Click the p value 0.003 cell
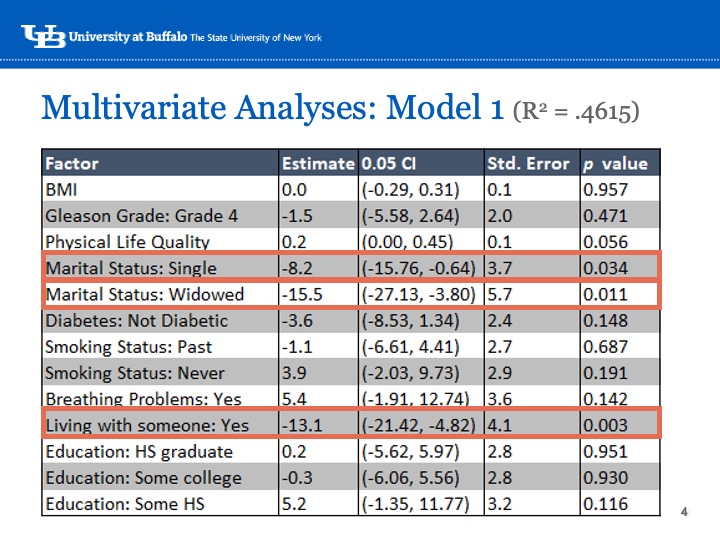Viewport: 720px width, 540px height. 605,425
